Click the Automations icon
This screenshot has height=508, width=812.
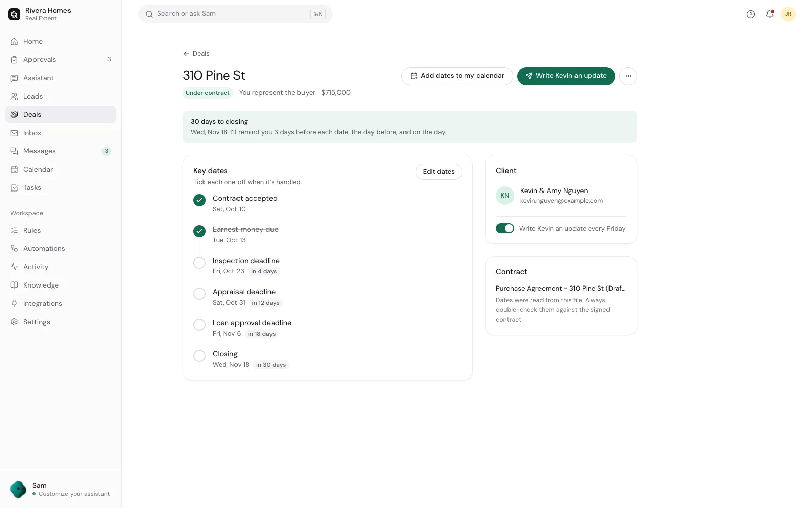pyautogui.click(x=14, y=249)
